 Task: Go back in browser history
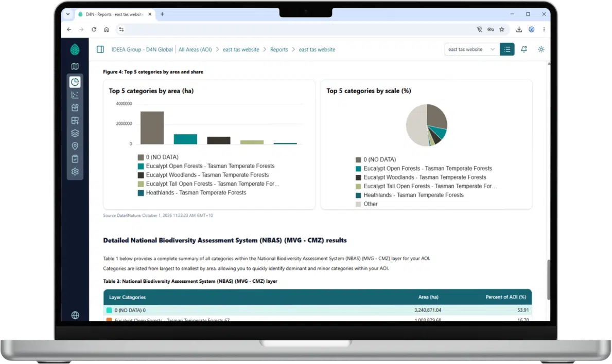69,29
